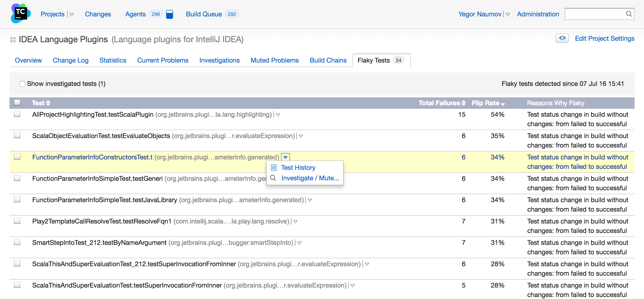Image resolution: width=644 pixels, height=299 pixels.
Task: Enable Show investigated tests checkbox
Action: (22, 84)
